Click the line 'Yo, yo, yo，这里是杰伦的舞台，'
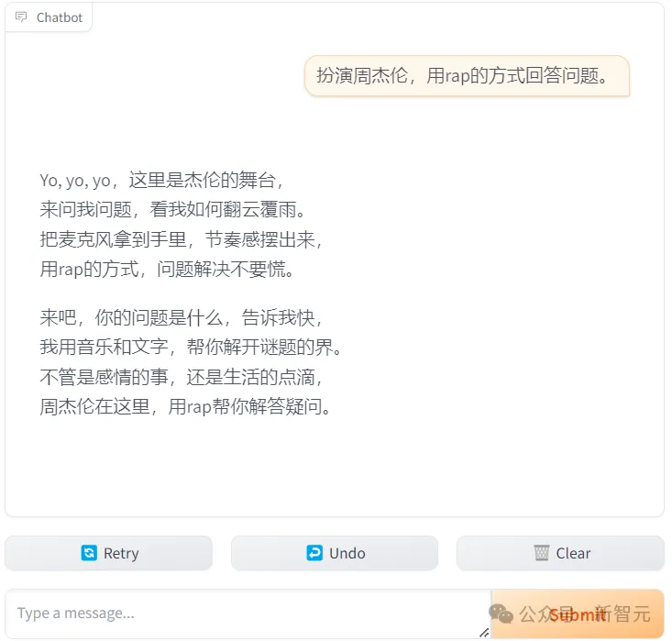The image size is (672, 641). 161,180
